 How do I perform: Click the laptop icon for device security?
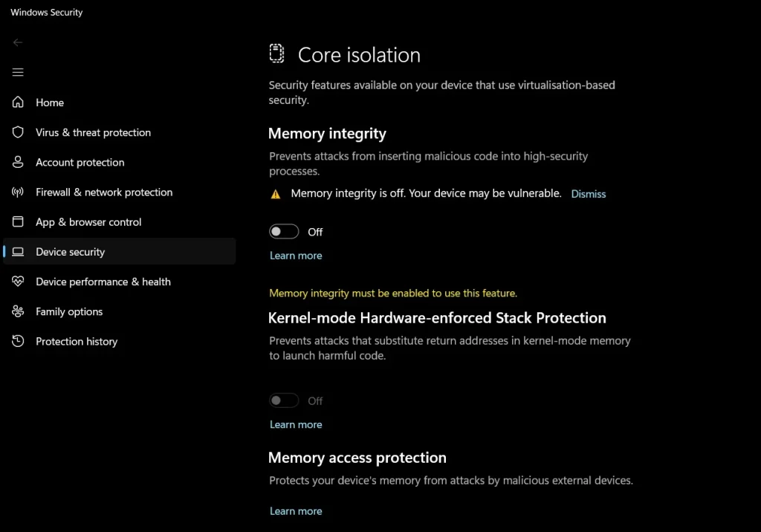click(18, 251)
